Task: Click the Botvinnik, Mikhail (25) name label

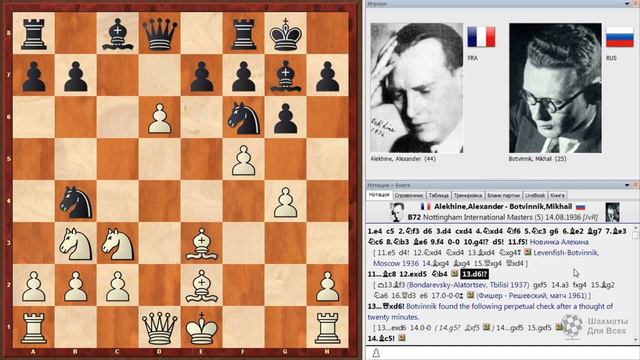Action: tap(537, 159)
